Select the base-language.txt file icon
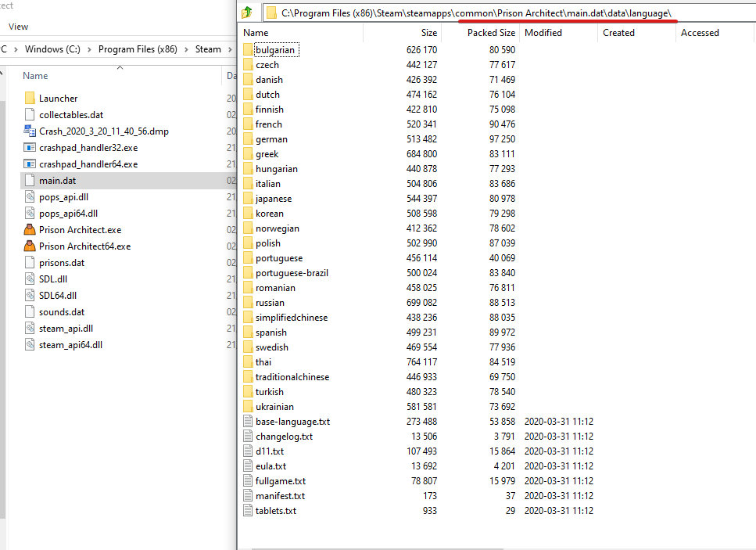 click(248, 421)
